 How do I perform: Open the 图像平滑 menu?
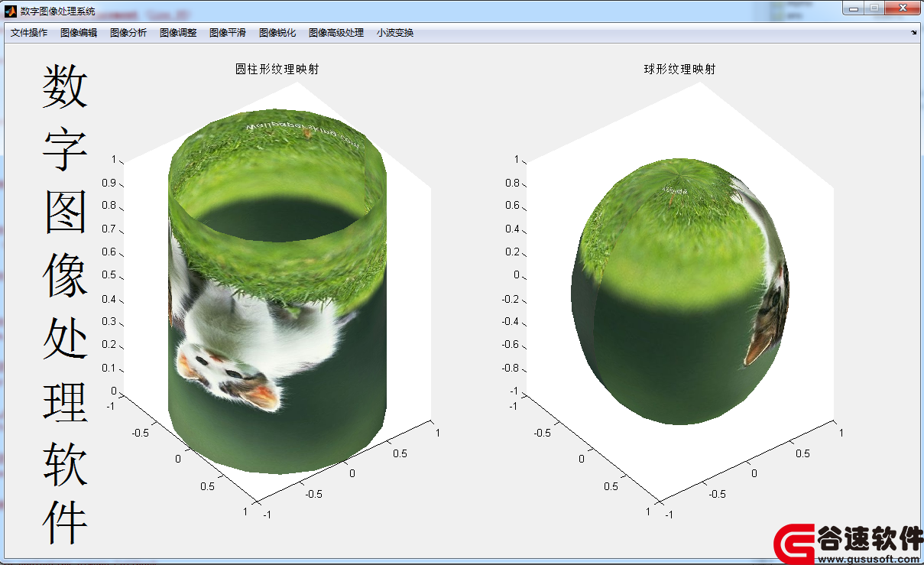point(228,33)
